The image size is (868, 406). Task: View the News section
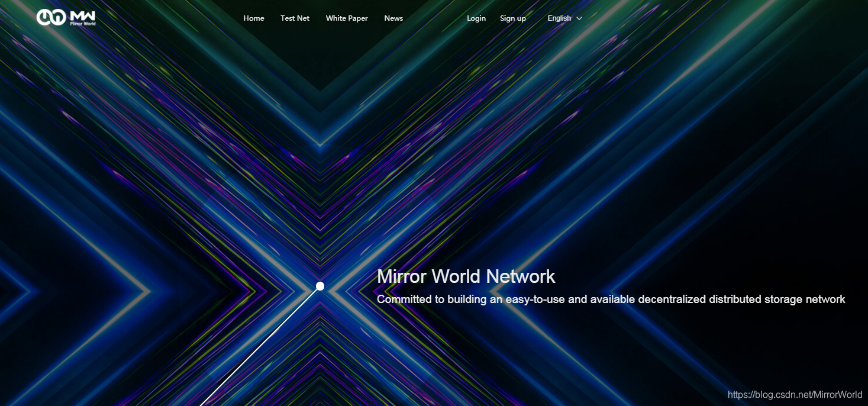pos(393,18)
